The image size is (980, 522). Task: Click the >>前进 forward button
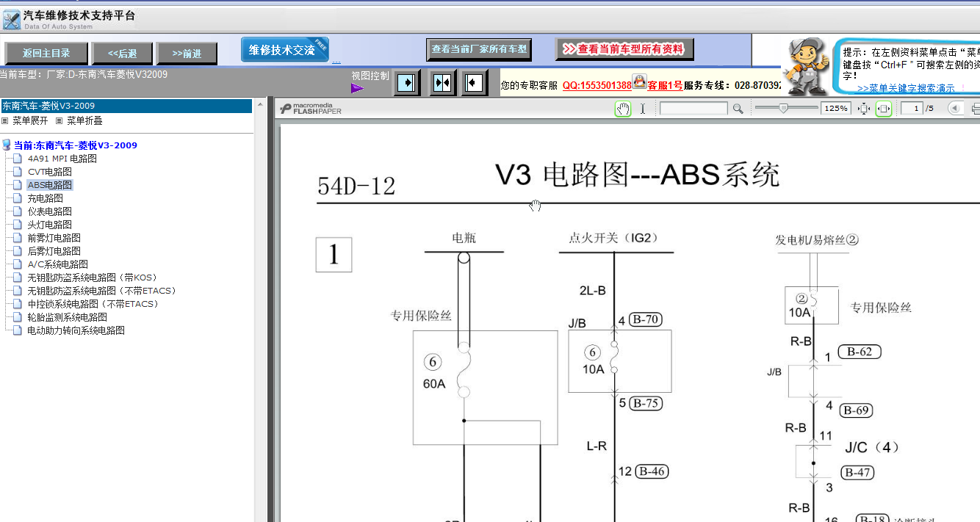tap(187, 54)
